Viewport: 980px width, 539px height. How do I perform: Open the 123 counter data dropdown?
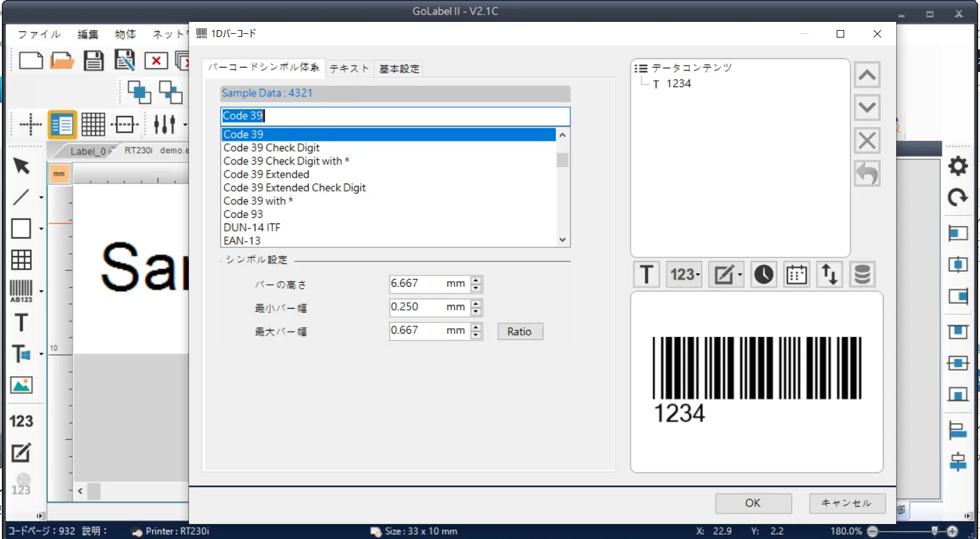tap(685, 274)
